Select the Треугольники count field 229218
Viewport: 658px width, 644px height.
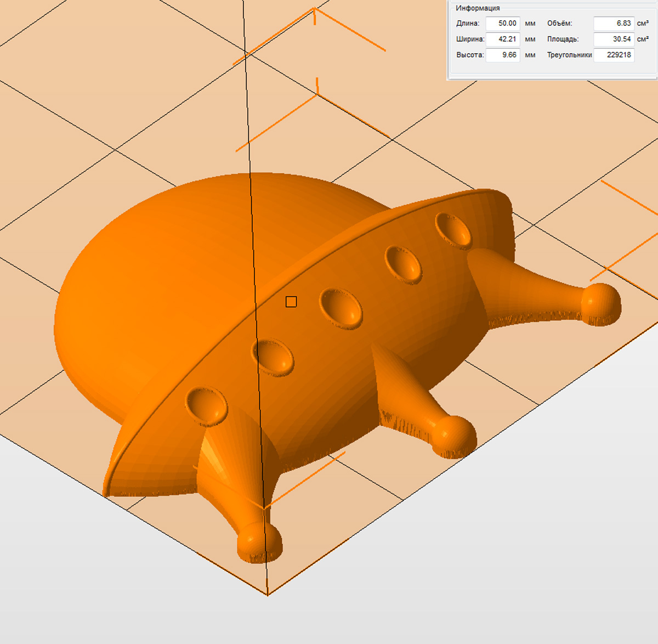[614, 55]
